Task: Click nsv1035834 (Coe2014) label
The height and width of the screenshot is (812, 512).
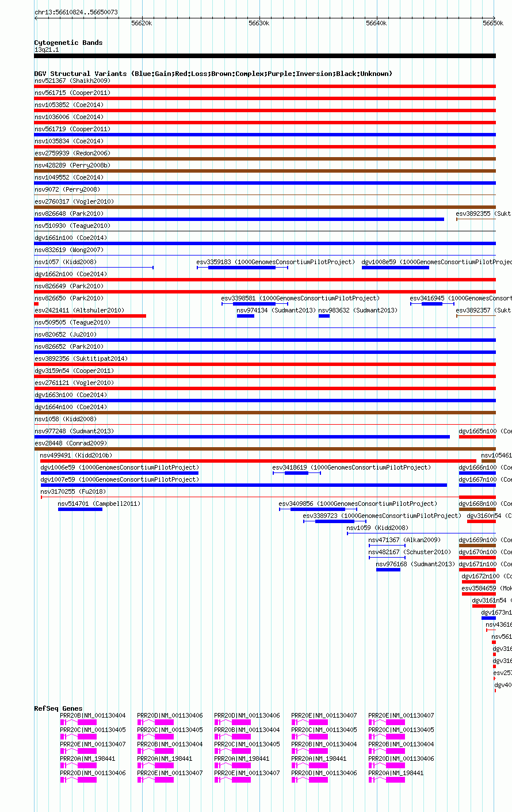Action: [69, 141]
